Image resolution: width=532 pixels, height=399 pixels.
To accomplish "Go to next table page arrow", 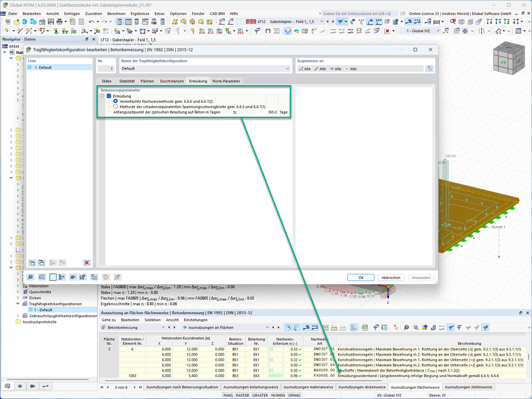I will pyautogui.click(x=135, y=387).
